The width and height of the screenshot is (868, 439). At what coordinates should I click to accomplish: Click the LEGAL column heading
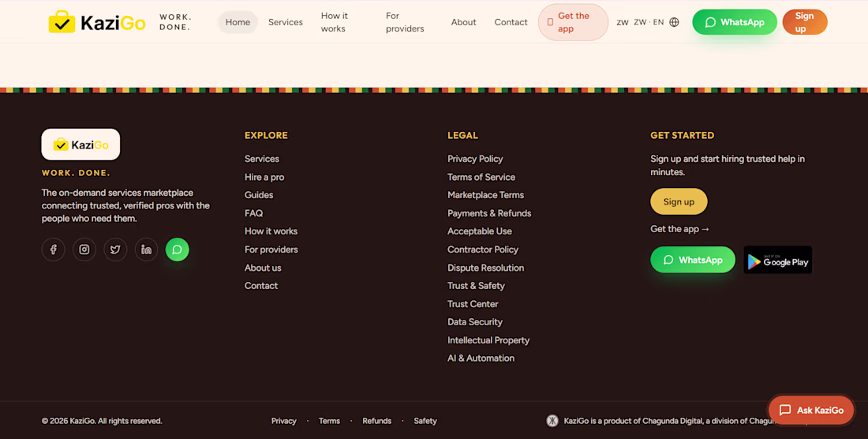click(462, 135)
